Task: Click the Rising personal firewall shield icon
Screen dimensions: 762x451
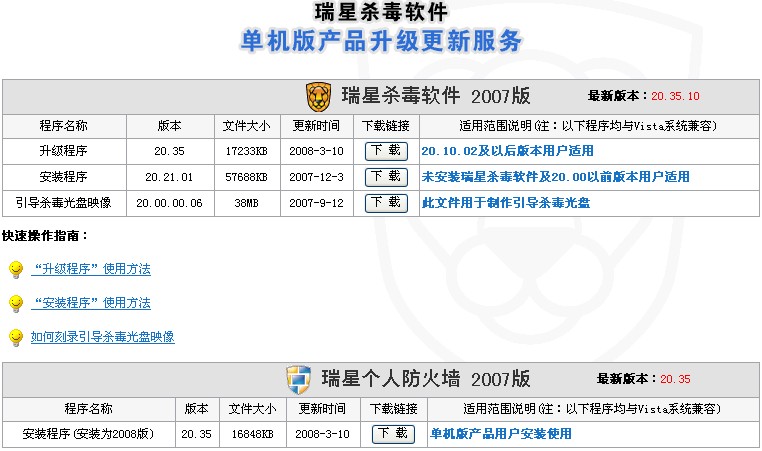Action: click(298, 380)
